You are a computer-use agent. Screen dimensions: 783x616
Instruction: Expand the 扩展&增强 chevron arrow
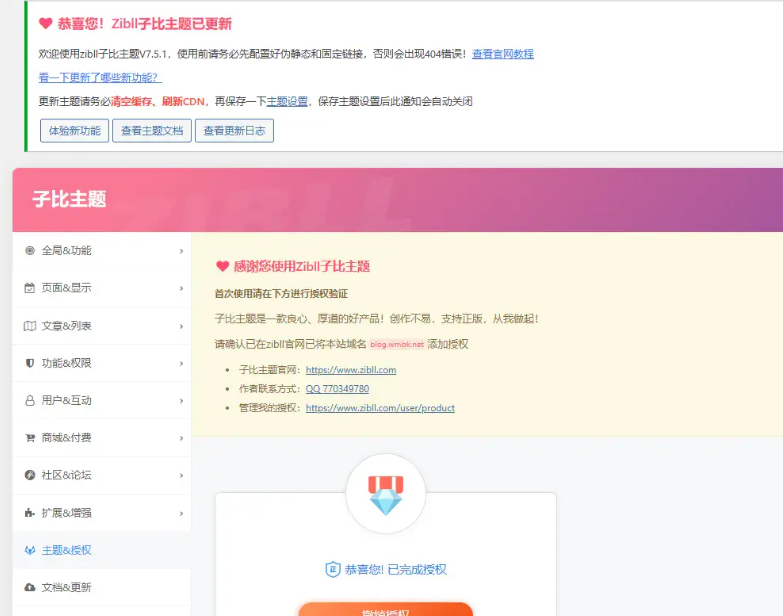(181, 513)
